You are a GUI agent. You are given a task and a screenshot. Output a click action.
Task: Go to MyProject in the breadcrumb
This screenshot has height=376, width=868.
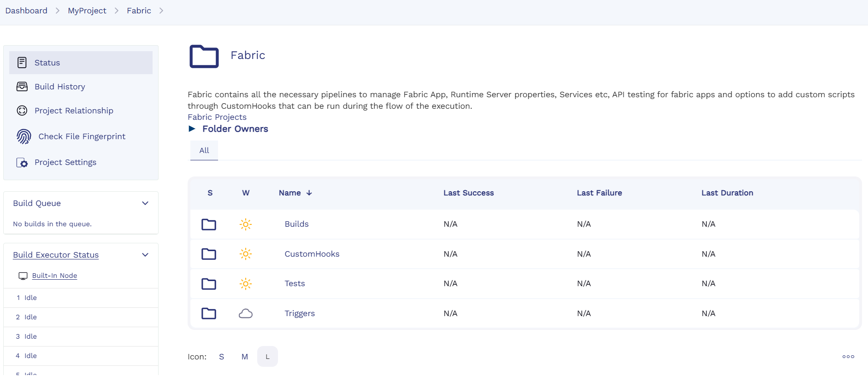[x=87, y=11]
